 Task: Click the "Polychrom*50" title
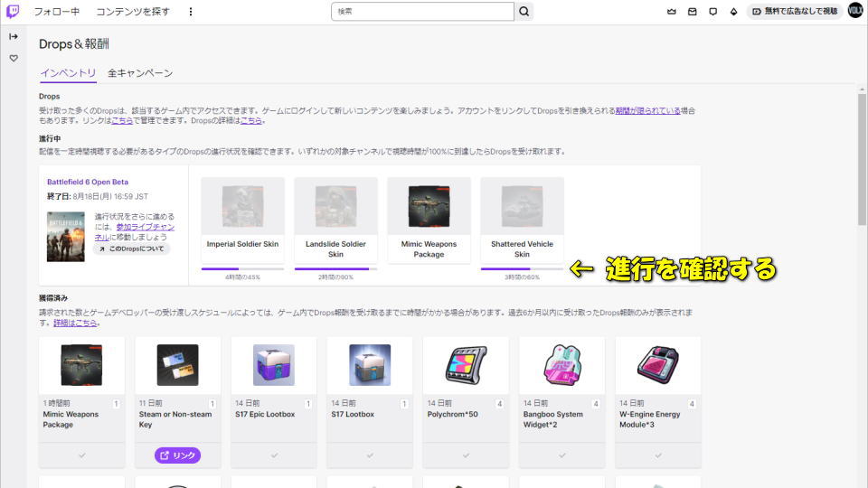pos(452,415)
